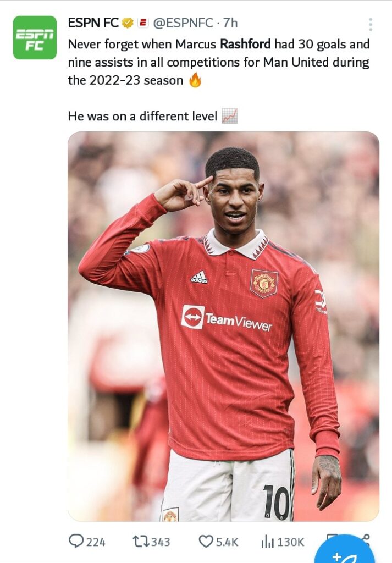This screenshot has width=392, height=563.
Task: Click the highlighted word Rashford
Action: pyautogui.click(x=245, y=44)
